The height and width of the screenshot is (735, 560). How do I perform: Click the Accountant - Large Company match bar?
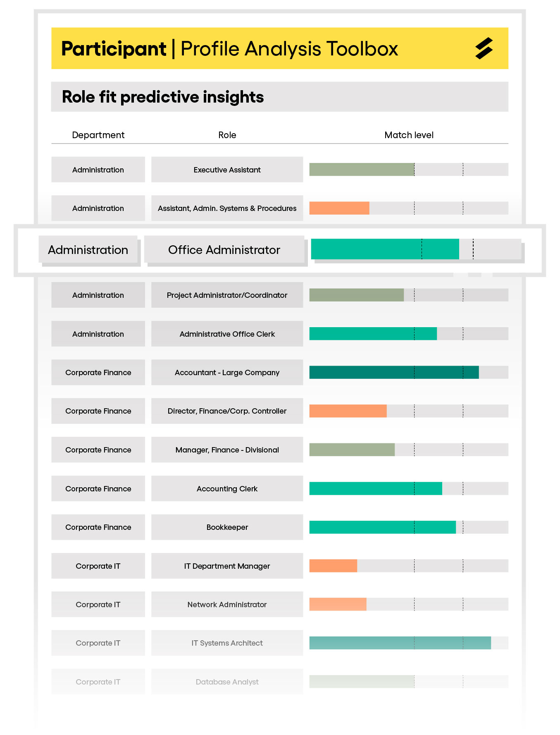click(x=394, y=372)
